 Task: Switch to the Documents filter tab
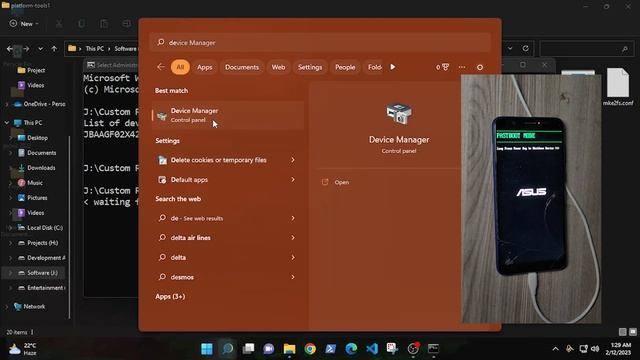[242, 67]
